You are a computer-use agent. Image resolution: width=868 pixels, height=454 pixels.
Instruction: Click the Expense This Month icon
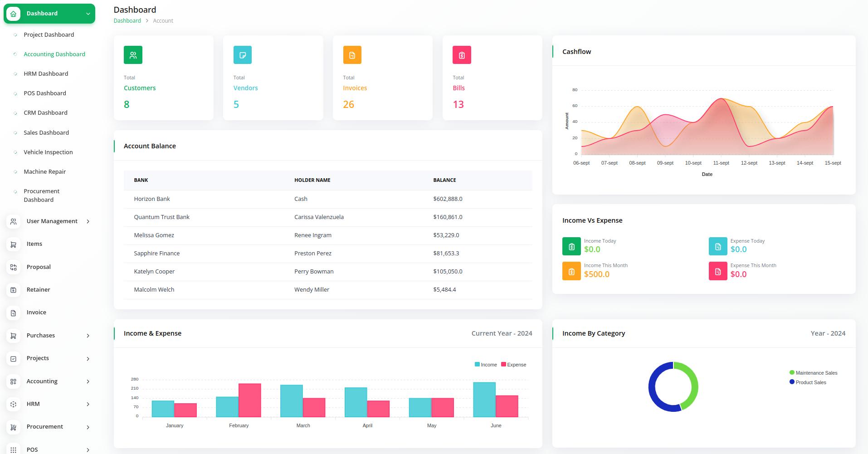717,271
